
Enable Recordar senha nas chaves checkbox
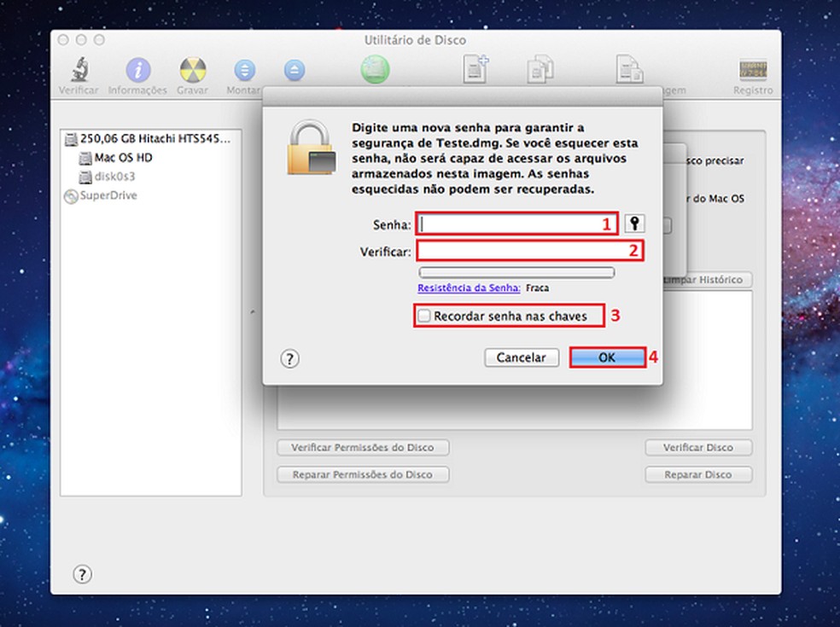point(424,316)
